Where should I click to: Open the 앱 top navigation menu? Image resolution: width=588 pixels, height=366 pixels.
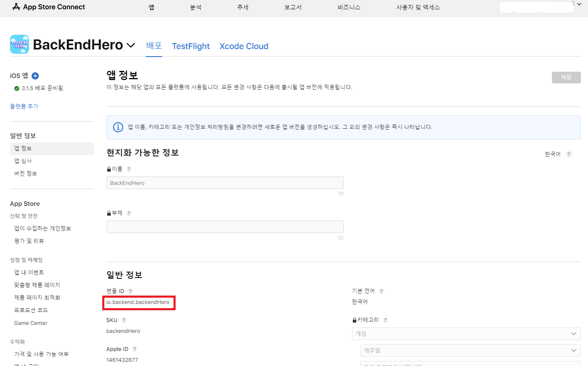point(151,7)
